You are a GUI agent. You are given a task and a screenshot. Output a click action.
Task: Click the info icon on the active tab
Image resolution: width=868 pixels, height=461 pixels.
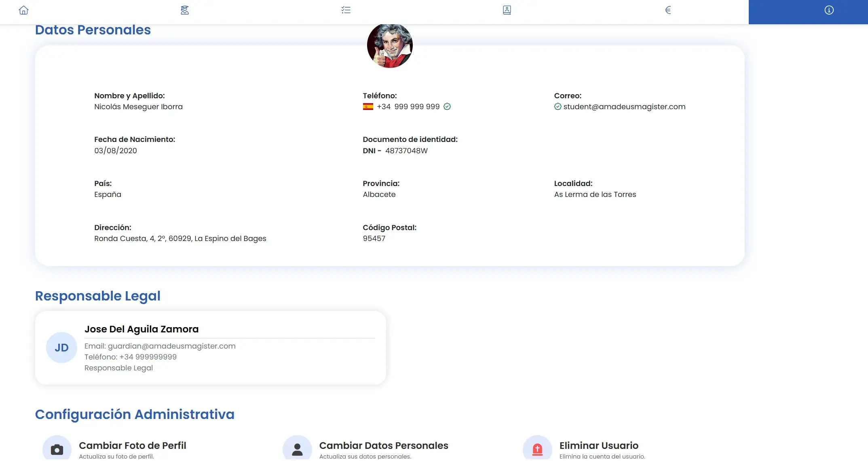pyautogui.click(x=828, y=10)
